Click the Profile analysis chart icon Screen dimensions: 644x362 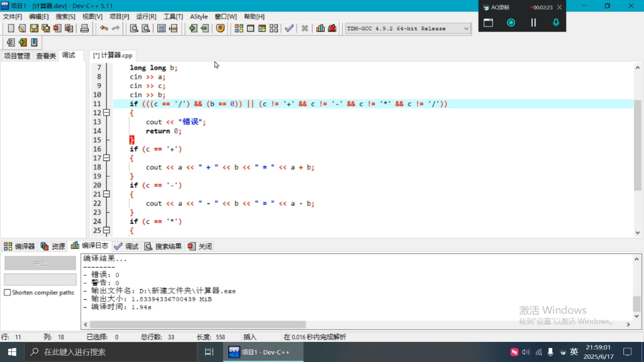tap(321, 28)
